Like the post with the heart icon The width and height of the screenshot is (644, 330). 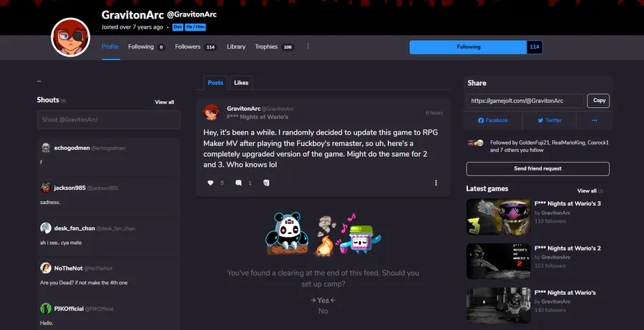pos(210,183)
